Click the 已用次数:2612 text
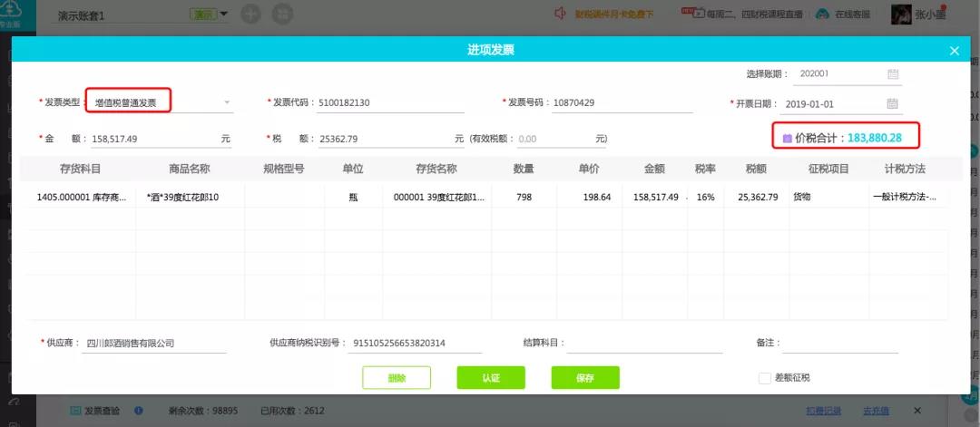The image size is (980, 427). pos(292,411)
